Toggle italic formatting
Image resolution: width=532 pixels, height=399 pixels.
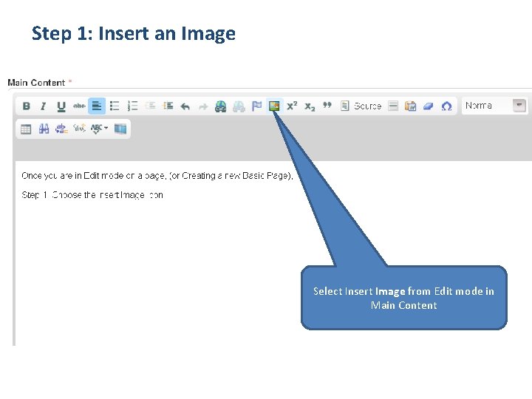tap(43, 106)
